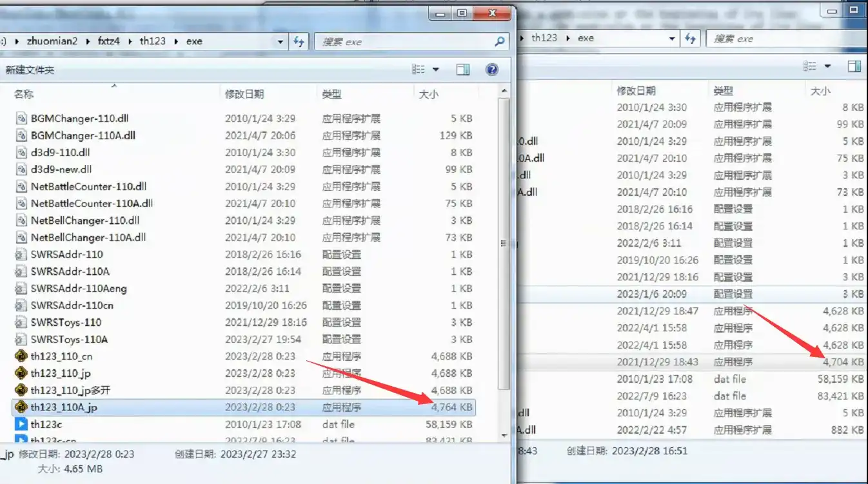Open the view options dropdown in front window
The width and height of the screenshot is (868, 484).
436,69
